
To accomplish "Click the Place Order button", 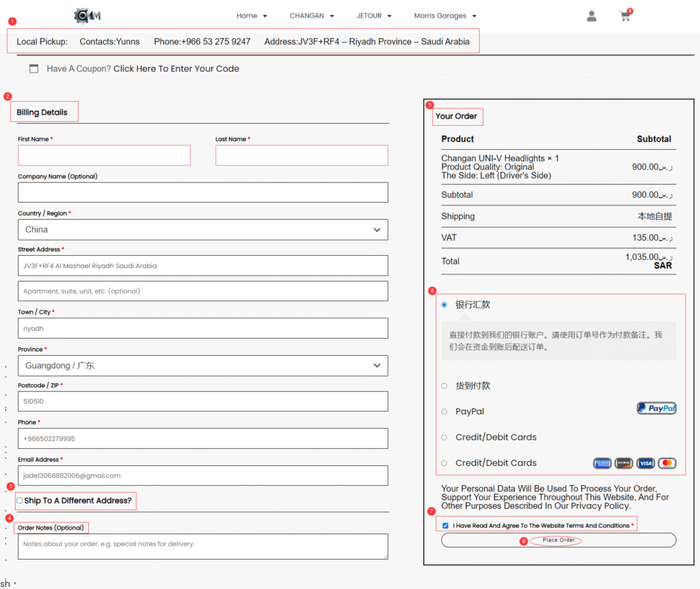I will pos(558,540).
